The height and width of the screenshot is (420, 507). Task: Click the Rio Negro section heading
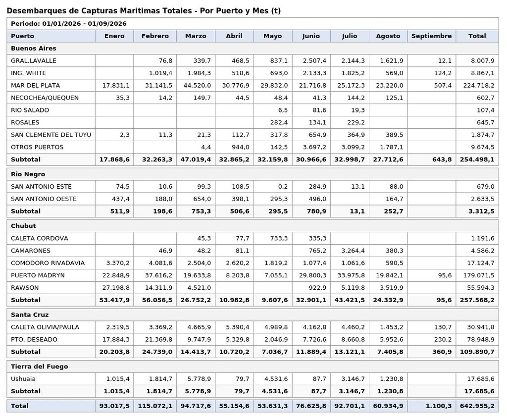tap(28, 174)
